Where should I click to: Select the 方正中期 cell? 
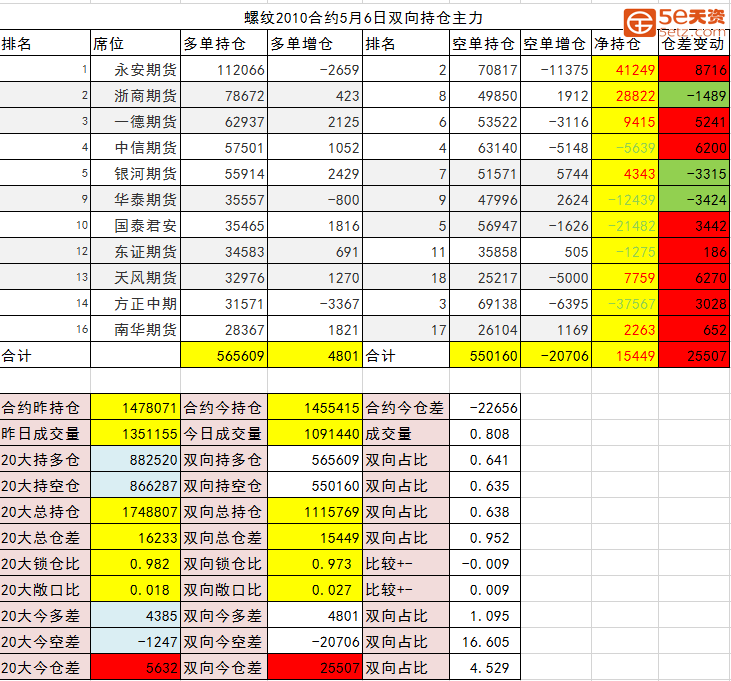click(x=135, y=304)
